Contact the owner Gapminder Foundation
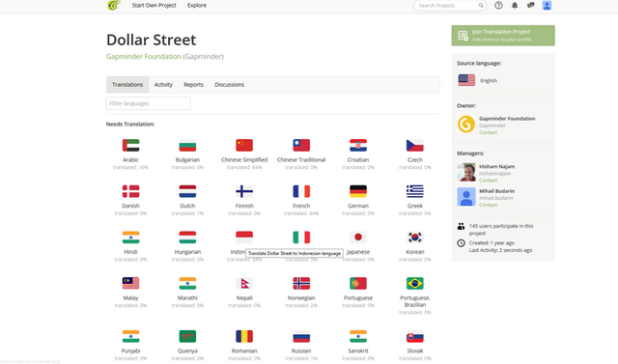The image size is (618, 364). point(488,132)
